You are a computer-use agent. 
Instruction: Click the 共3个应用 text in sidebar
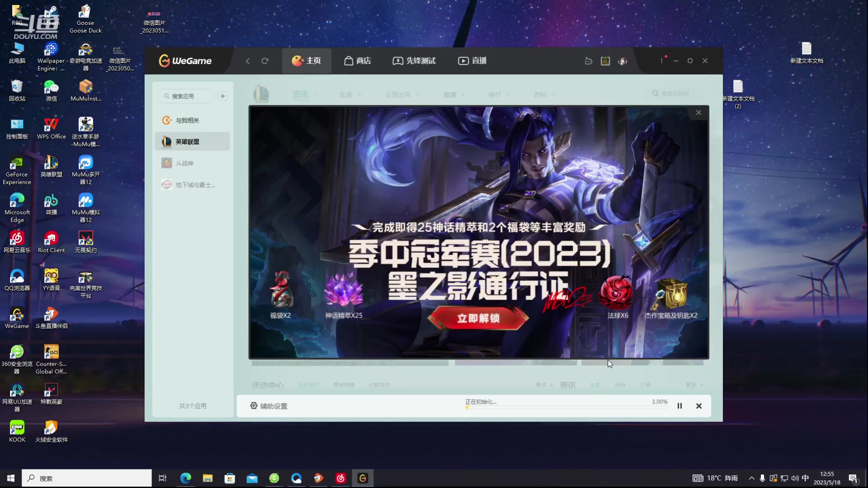(193, 406)
